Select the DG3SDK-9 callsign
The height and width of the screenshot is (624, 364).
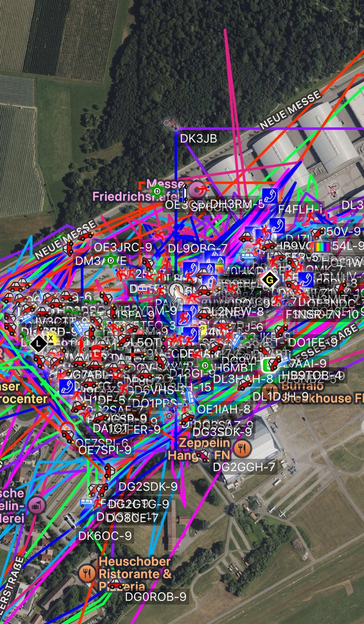pyautogui.click(x=222, y=432)
